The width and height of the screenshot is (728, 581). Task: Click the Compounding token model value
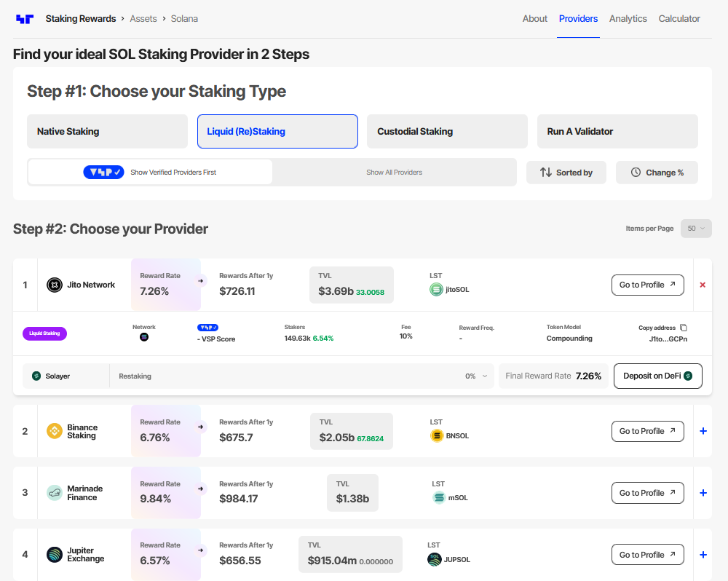tap(569, 339)
